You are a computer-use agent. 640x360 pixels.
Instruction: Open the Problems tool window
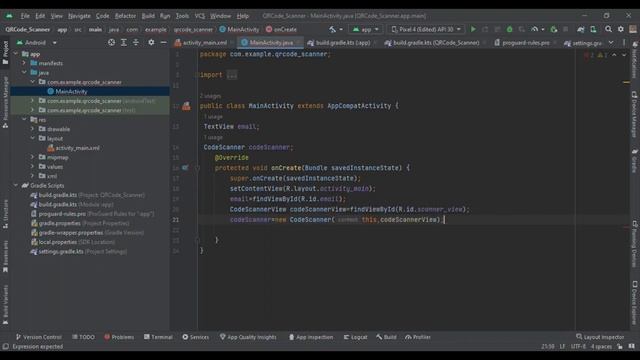[119, 337]
